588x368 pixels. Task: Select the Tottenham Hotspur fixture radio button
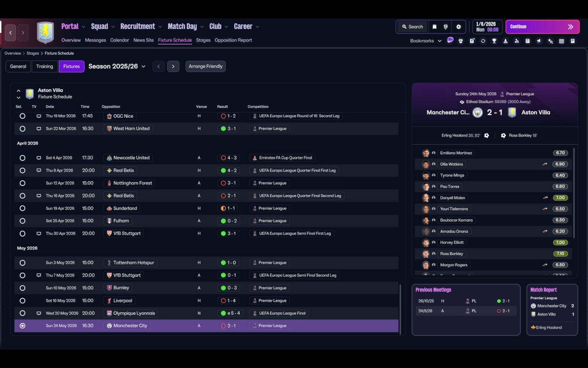coord(22,263)
